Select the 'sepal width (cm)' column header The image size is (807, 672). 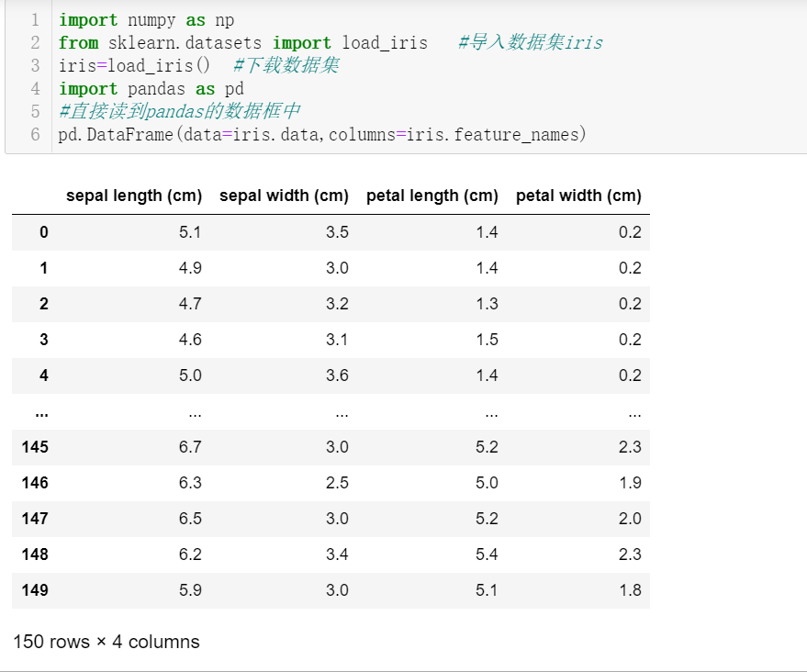[x=284, y=196]
